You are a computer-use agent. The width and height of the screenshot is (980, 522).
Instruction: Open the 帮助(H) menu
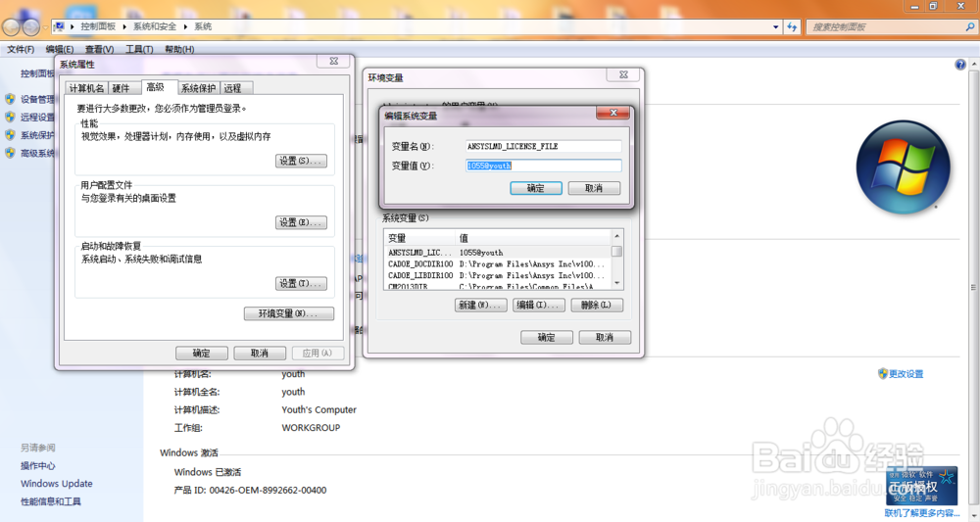point(179,49)
